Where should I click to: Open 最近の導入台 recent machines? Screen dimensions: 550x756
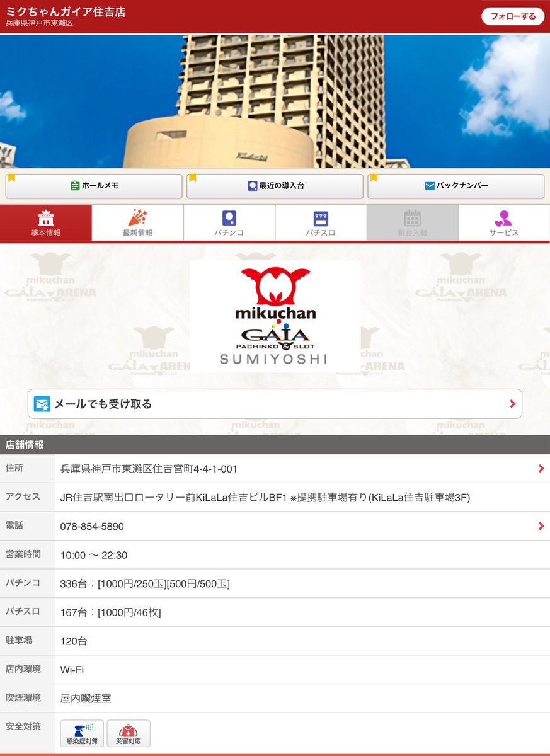pyautogui.click(x=275, y=186)
